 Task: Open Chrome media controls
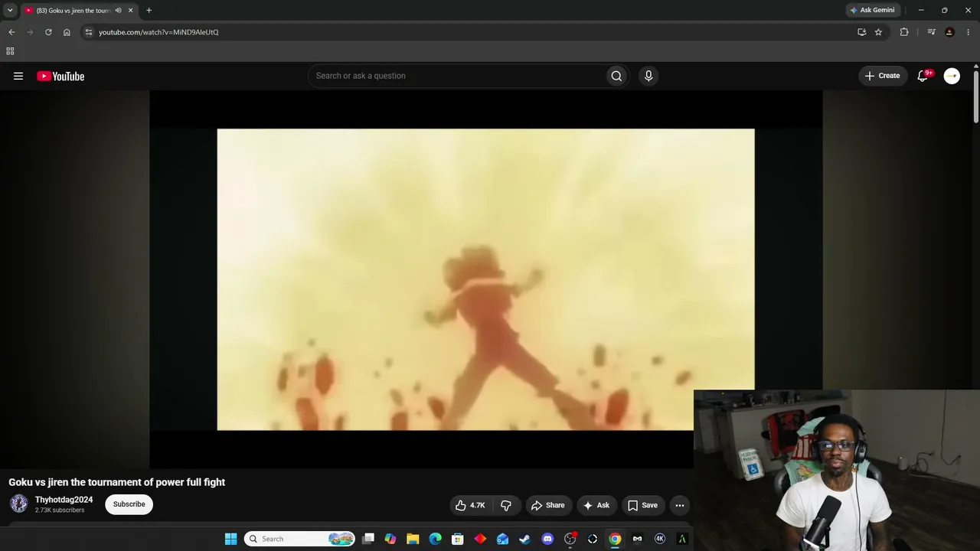click(931, 32)
